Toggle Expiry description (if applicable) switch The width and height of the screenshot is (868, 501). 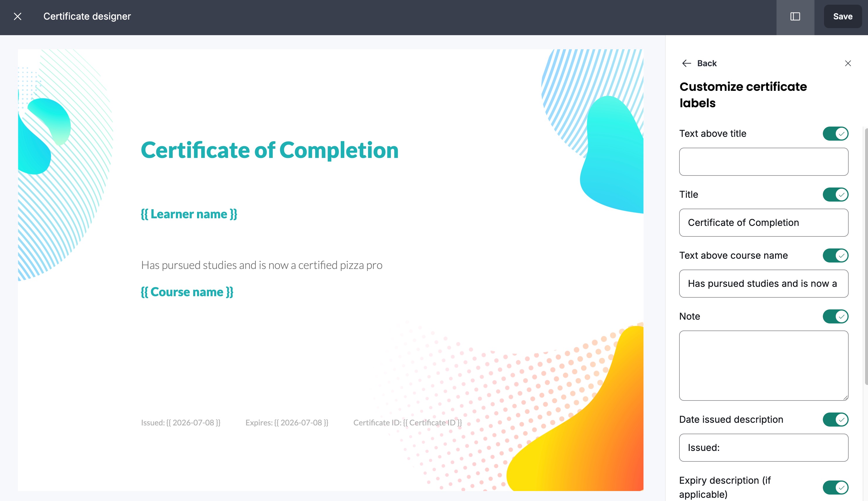tap(835, 487)
